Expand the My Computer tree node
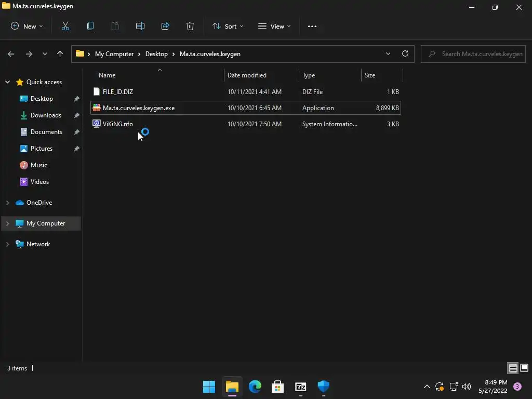532x399 pixels. point(7,223)
